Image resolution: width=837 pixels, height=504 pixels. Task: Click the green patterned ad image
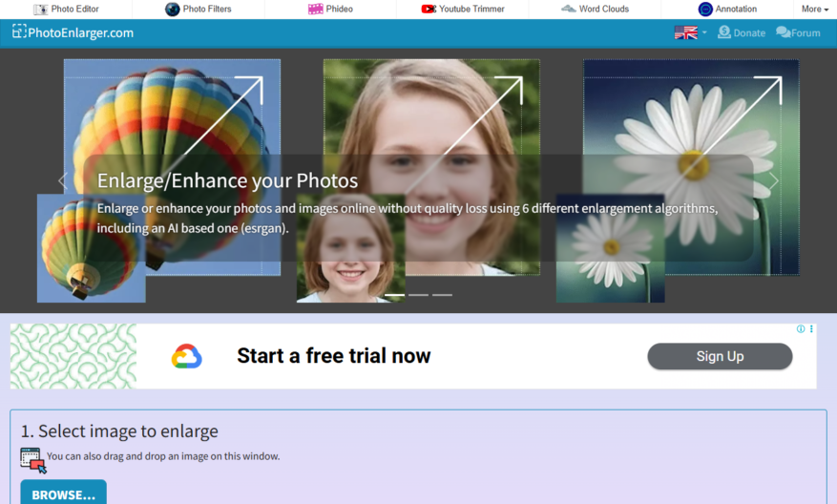[73, 356]
